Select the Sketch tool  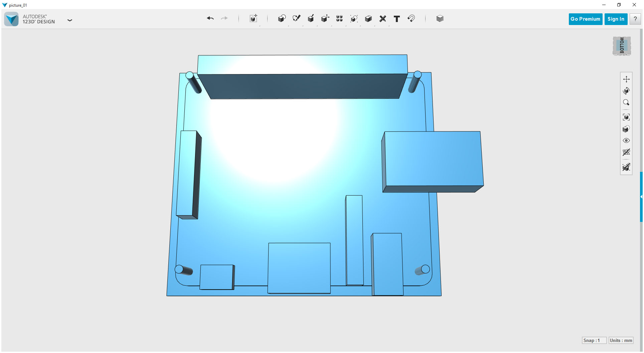click(x=296, y=19)
